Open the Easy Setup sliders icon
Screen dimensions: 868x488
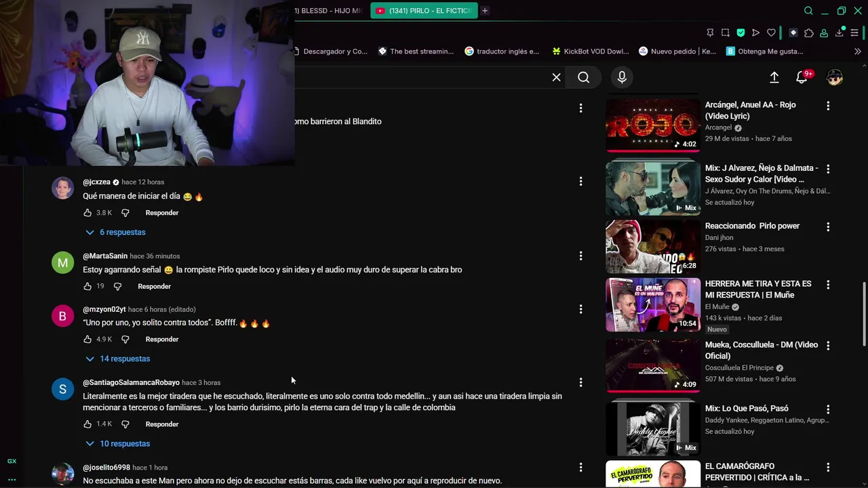click(854, 33)
